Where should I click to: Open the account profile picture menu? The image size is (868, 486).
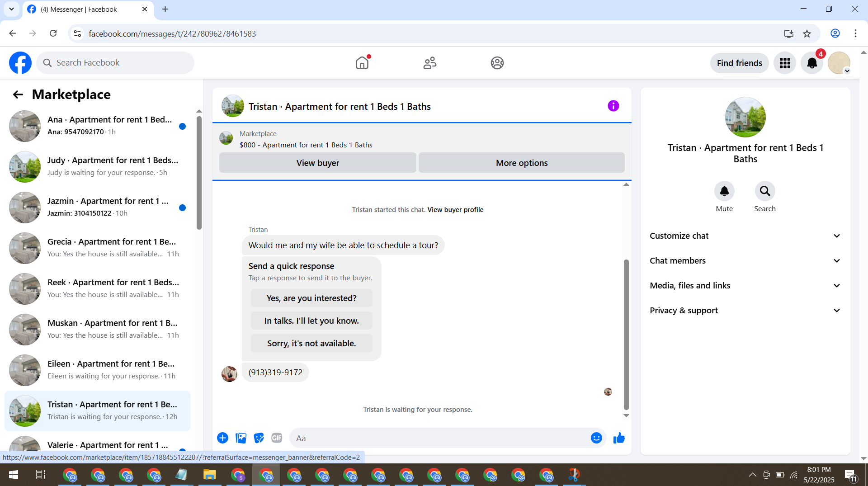[839, 63]
